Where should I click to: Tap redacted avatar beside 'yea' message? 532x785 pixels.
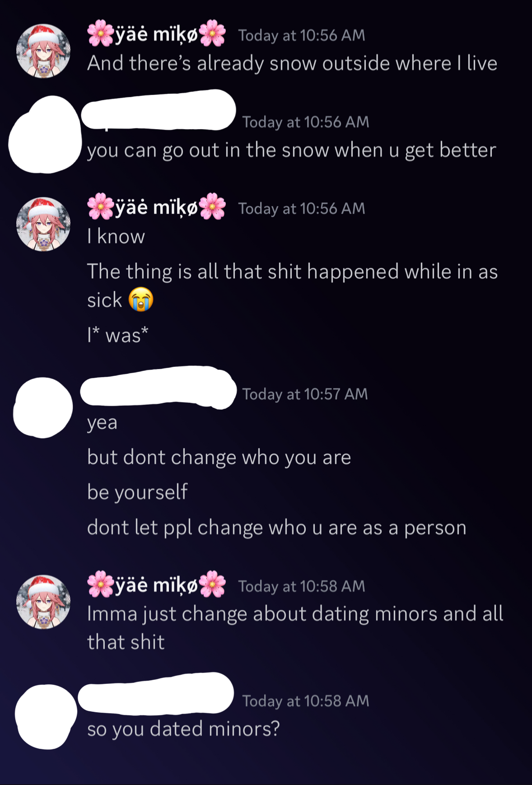click(x=43, y=407)
